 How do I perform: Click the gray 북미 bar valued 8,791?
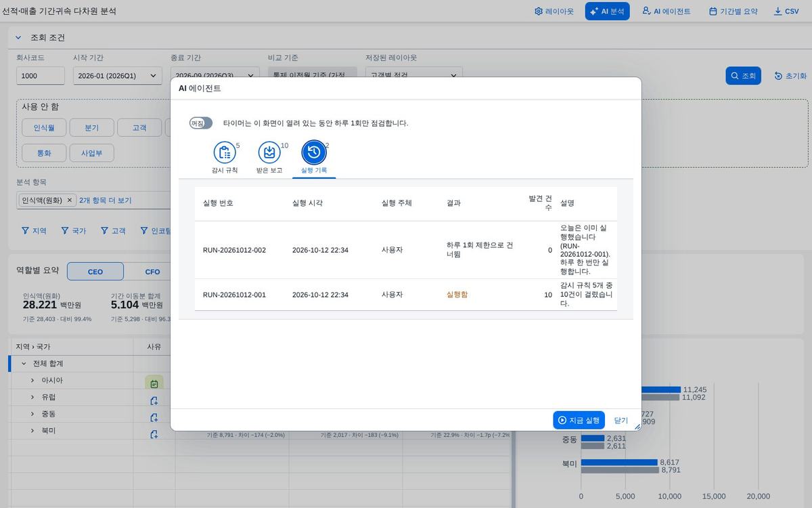click(x=620, y=470)
